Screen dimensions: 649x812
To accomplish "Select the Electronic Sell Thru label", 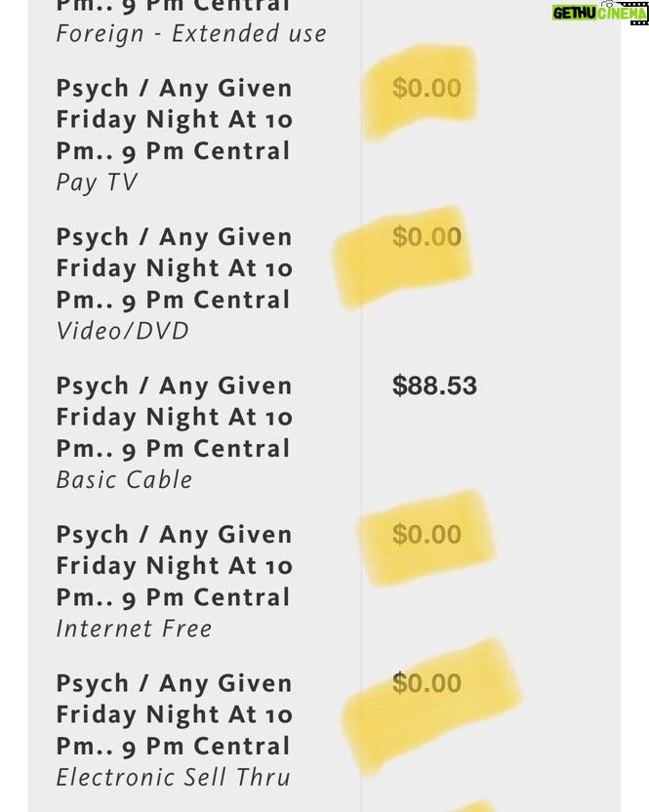I will click(173, 777).
